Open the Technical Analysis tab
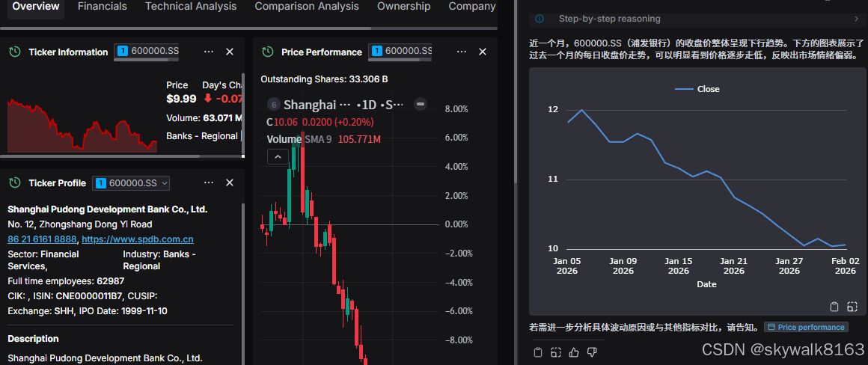 [x=191, y=7]
